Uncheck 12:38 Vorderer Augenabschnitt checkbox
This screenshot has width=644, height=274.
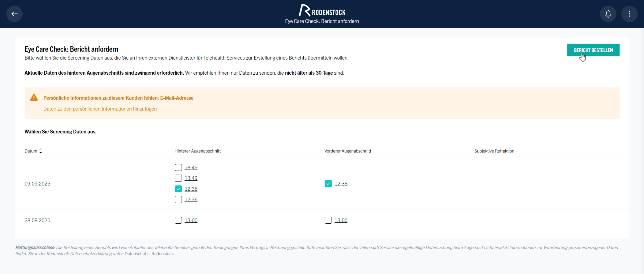328,184
